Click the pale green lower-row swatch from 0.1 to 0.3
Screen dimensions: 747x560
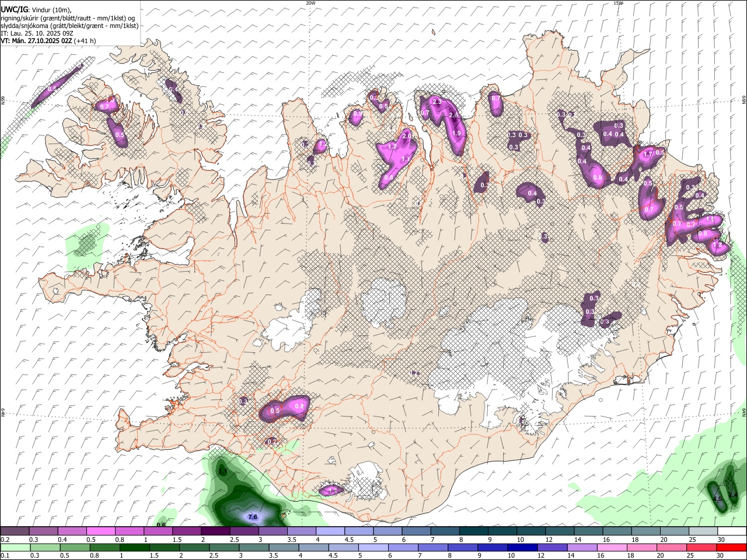pos(15,548)
